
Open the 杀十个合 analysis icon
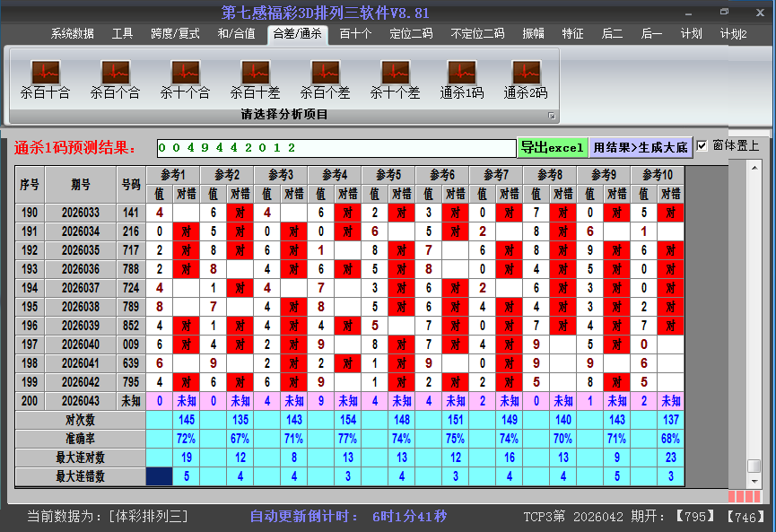point(185,79)
